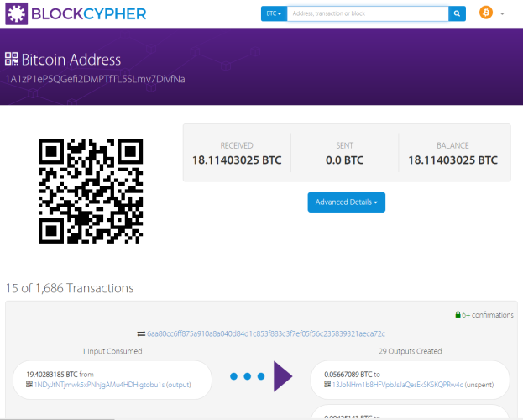Open the (output) link of input address
523x420 pixels.
(x=179, y=385)
